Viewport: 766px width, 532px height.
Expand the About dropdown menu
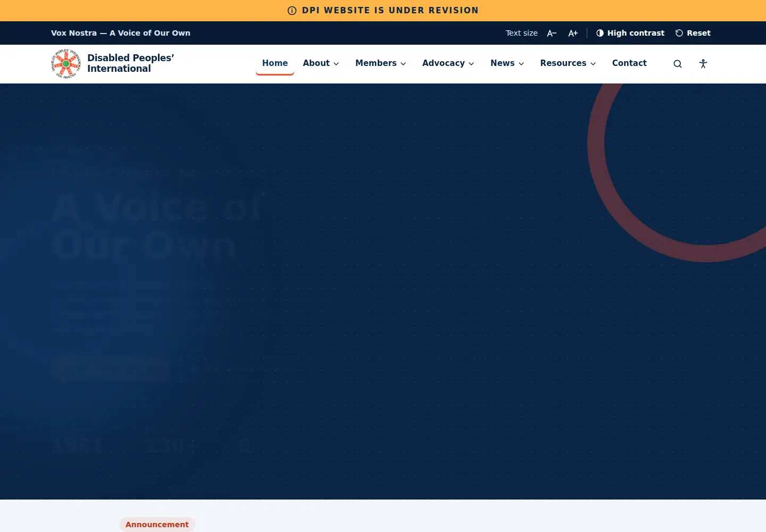point(321,63)
